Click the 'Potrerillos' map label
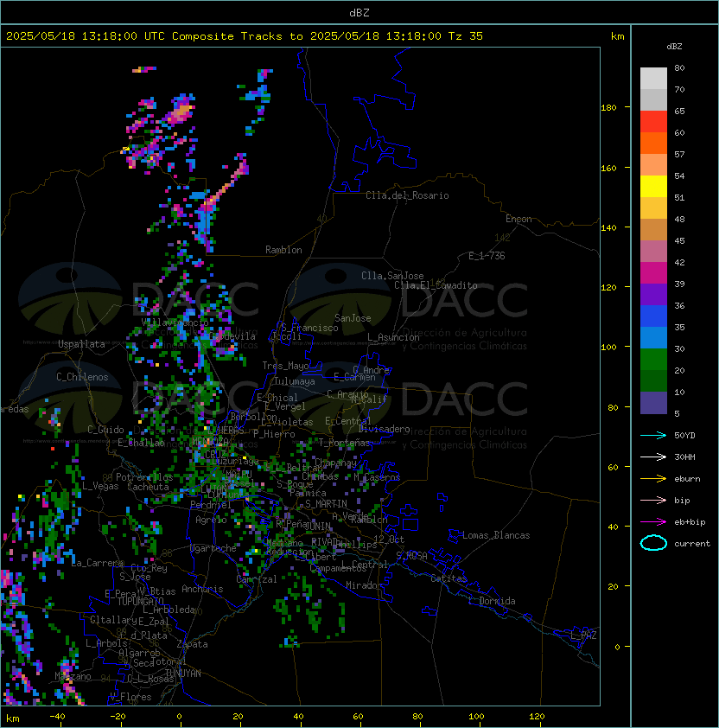 [x=144, y=477]
